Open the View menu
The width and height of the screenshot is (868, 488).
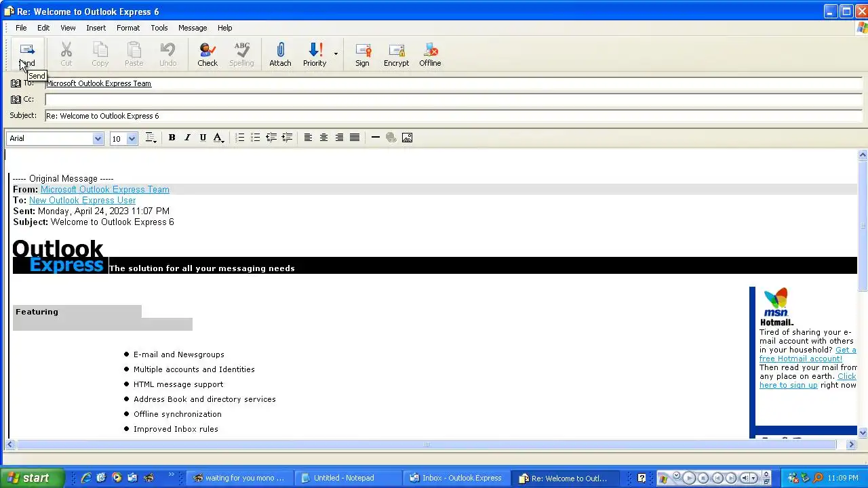(68, 28)
